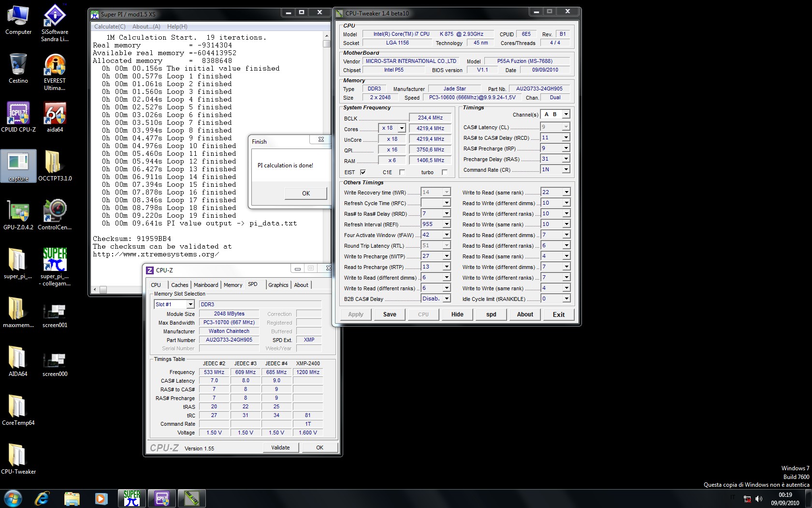
Task: Launch super_pi collegamento shortcut icon
Action: pyautogui.click(x=55, y=267)
